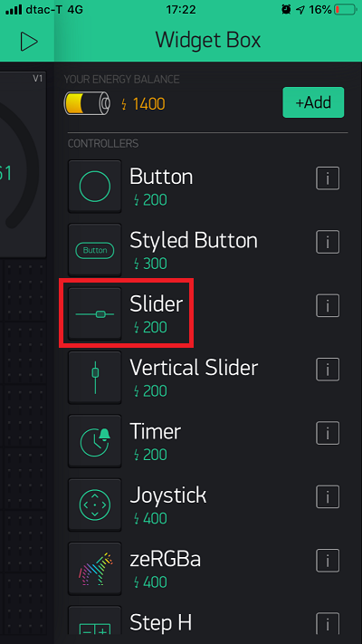
Task: Show Timer widget info
Action: 328,433
